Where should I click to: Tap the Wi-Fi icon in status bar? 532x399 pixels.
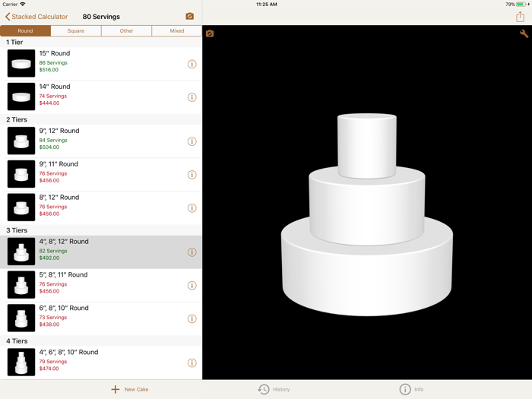(x=23, y=4)
